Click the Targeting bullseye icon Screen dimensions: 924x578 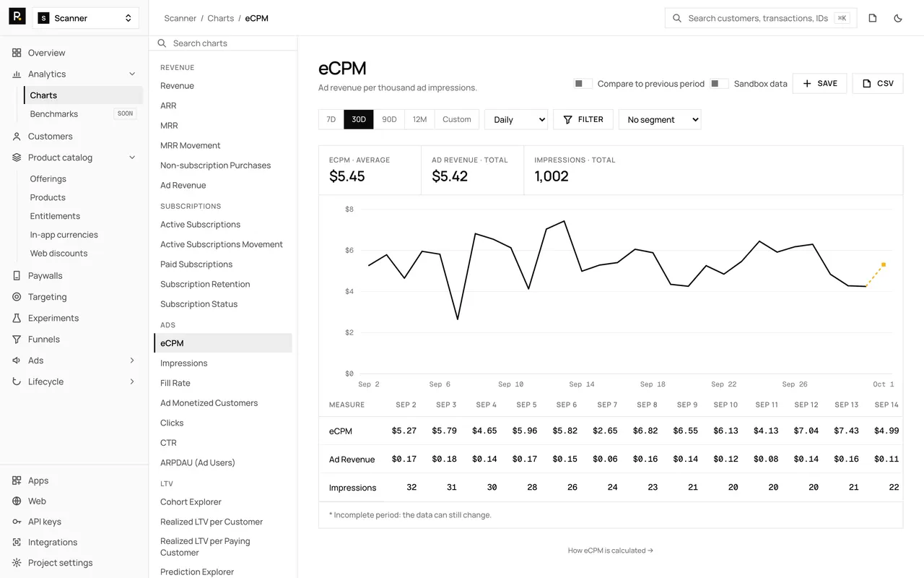[17, 297]
